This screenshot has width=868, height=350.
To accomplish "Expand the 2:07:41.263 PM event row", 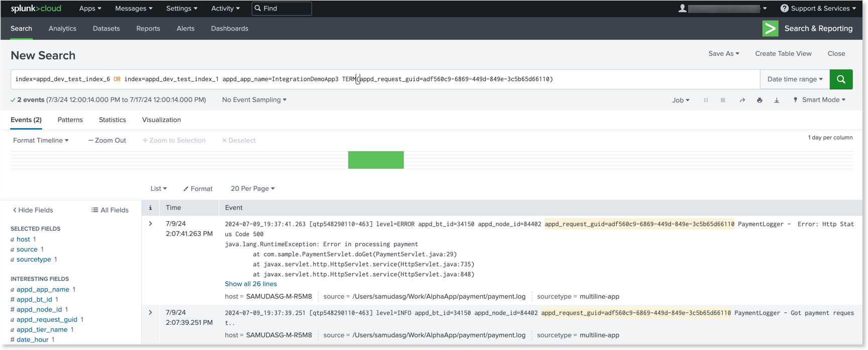I will (x=150, y=224).
